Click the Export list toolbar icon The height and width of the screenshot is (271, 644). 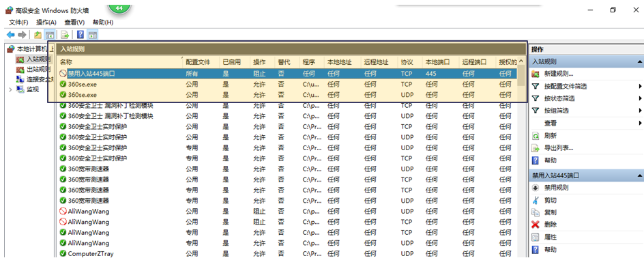[x=65, y=35]
